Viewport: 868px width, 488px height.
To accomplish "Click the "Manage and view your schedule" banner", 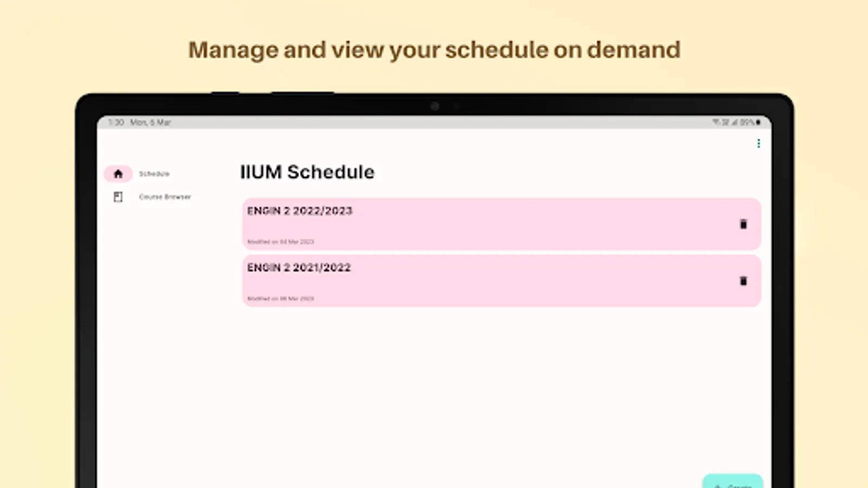I will coord(434,50).
